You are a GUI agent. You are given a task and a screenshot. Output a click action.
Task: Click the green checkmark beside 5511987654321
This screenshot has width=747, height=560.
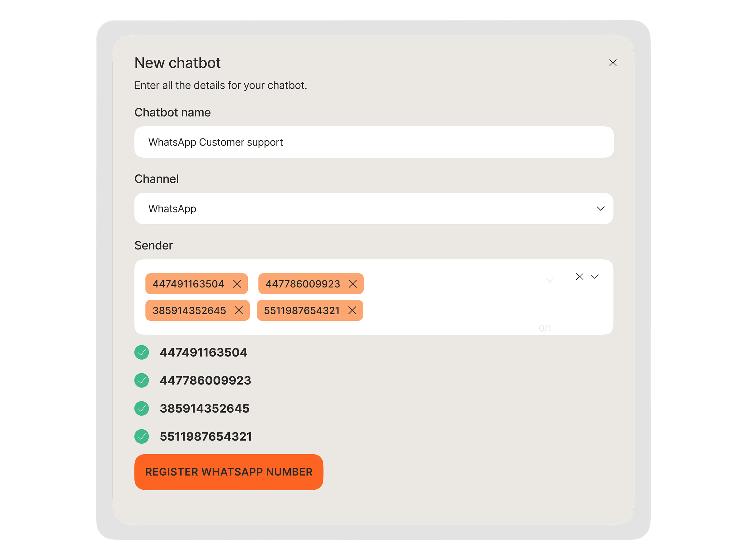pos(142,436)
